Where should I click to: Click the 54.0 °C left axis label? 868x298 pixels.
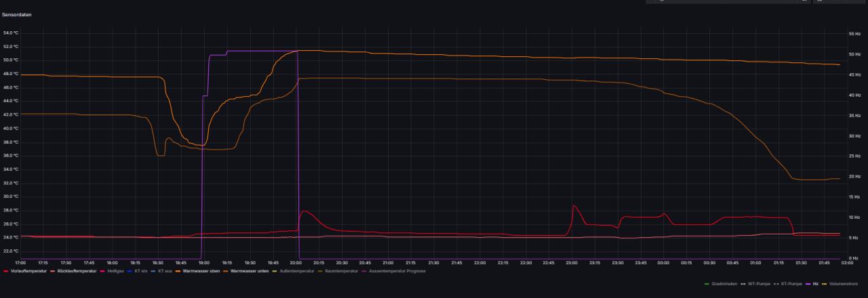tap(11, 33)
